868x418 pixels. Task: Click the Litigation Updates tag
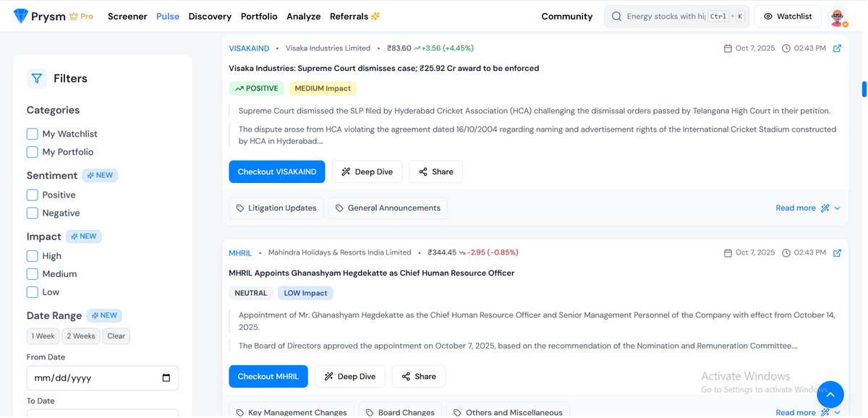(x=276, y=208)
